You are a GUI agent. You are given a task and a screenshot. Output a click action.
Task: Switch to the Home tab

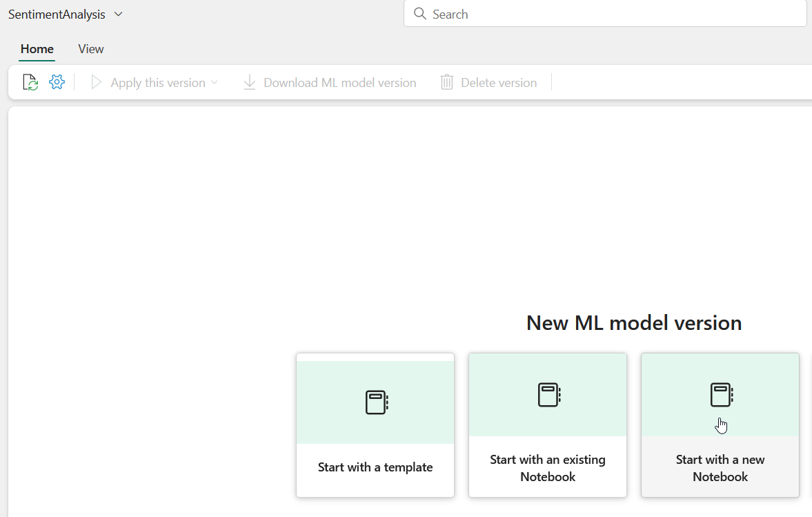point(37,49)
